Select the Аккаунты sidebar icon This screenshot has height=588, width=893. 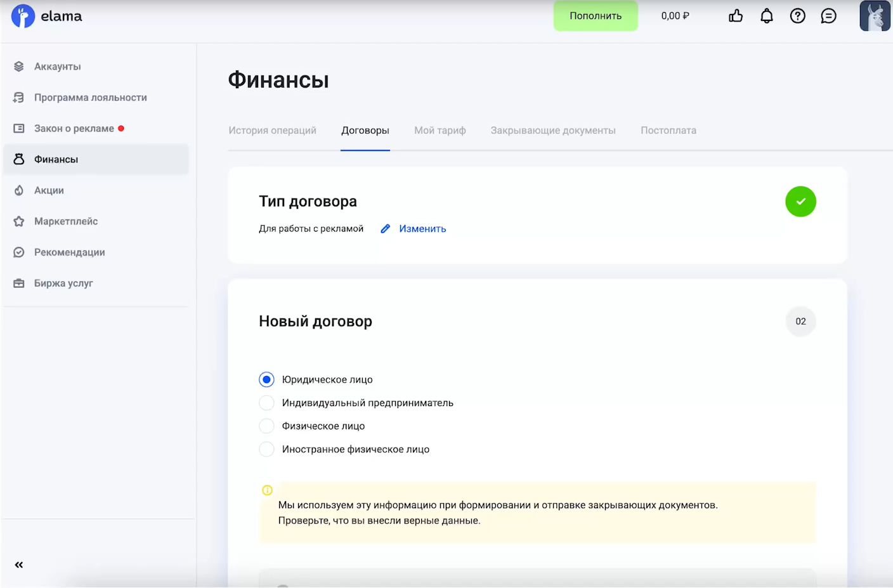18,66
